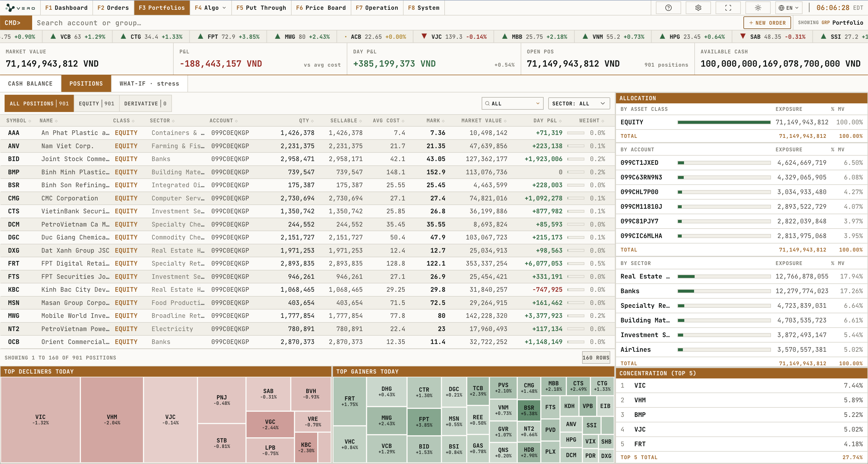
Task: Open the MWG Mobile World row
Action: click(307, 316)
